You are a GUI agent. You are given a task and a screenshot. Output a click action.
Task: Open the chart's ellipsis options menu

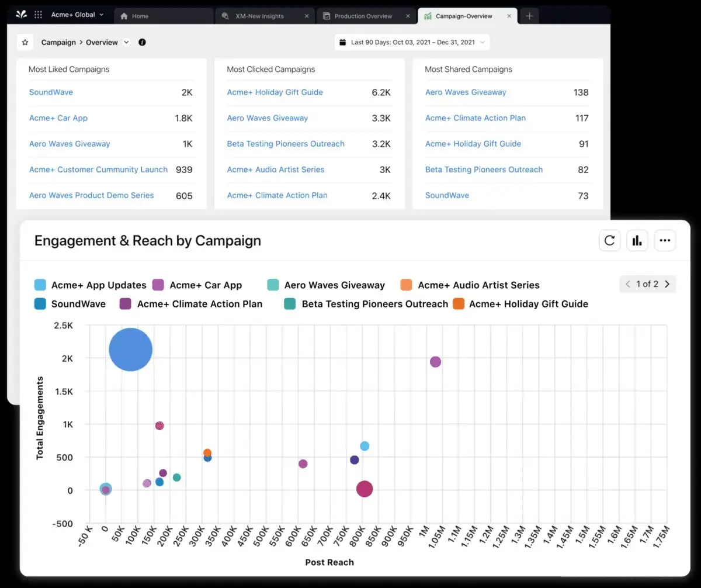click(x=665, y=240)
